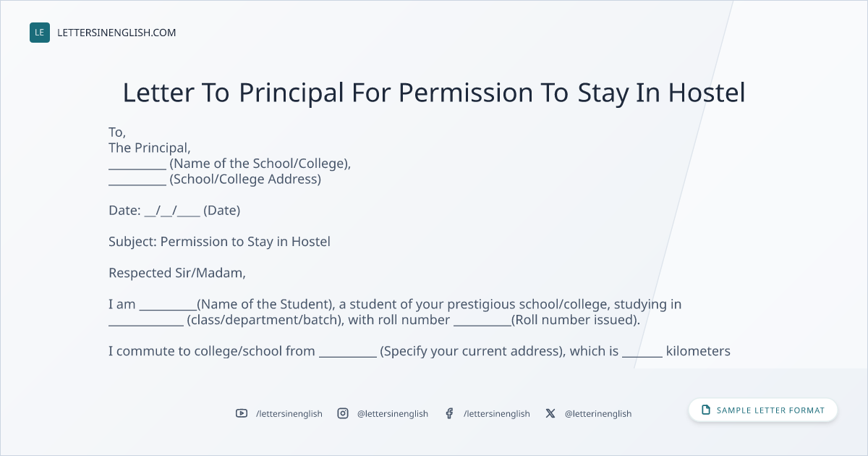The height and width of the screenshot is (456, 868).
Task: Click the YouTube icon
Action: 242,413
